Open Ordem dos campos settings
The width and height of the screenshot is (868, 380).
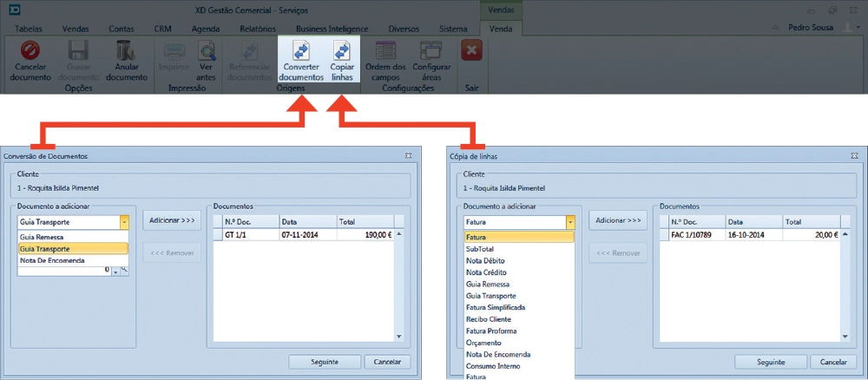[x=385, y=51]
